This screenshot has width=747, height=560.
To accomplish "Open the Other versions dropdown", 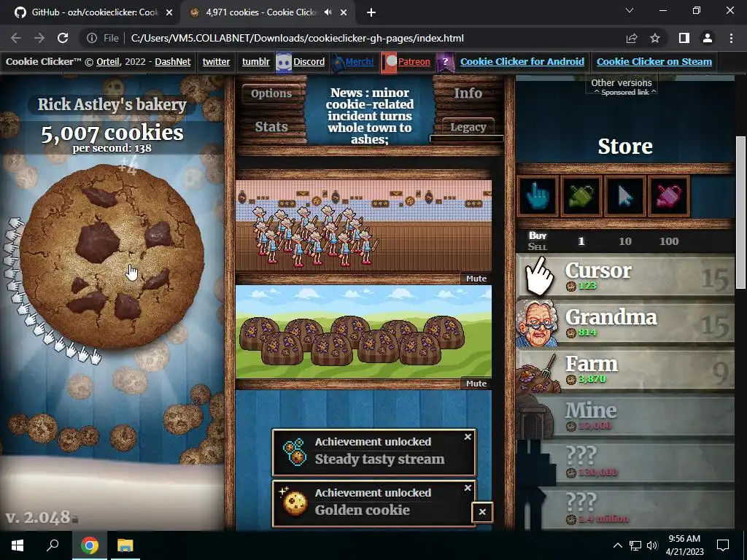I will coord(622,83).
